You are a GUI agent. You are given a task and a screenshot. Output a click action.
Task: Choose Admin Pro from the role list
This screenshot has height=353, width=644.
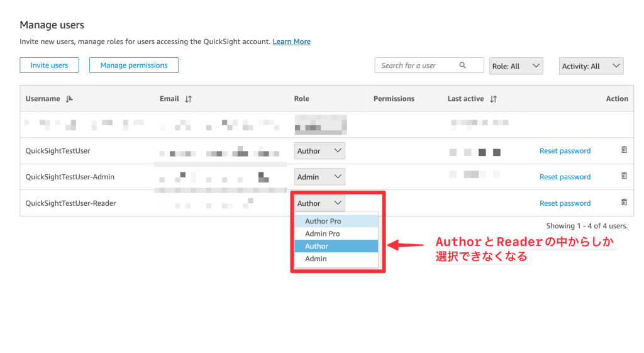[336, 233]
